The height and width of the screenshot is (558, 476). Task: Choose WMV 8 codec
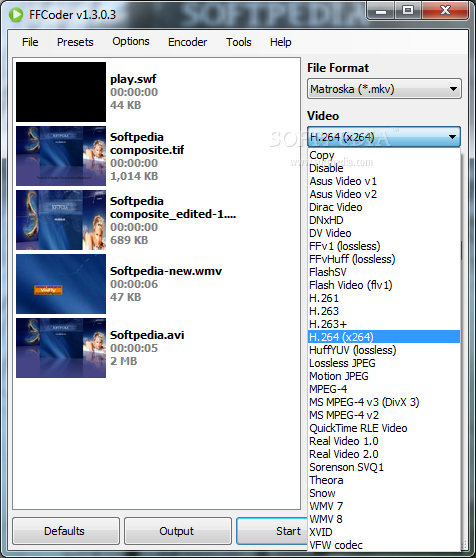coord(384,519)
